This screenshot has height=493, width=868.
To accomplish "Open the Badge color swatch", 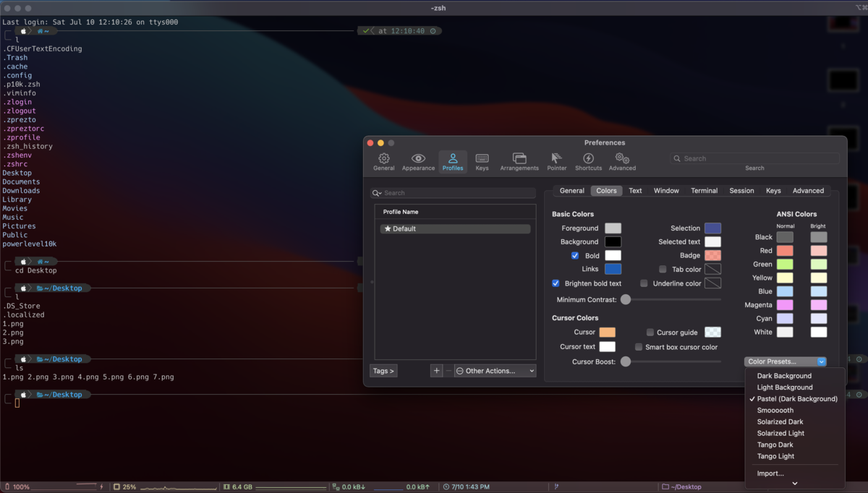I will click(712, 256).
